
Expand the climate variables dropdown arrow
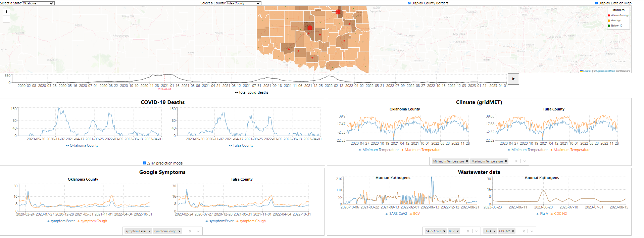pyautogui.click(x=525, y=161)
